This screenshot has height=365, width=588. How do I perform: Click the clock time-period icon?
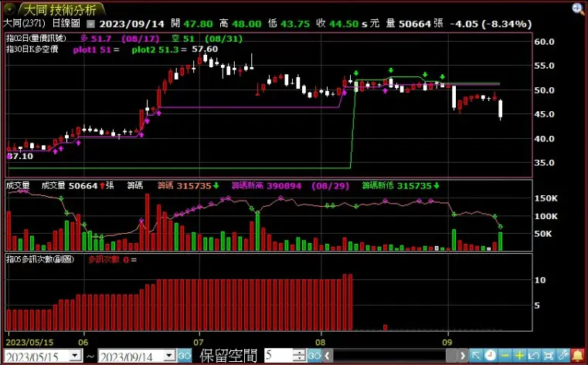pyautogui.click(x=491, y=356)
